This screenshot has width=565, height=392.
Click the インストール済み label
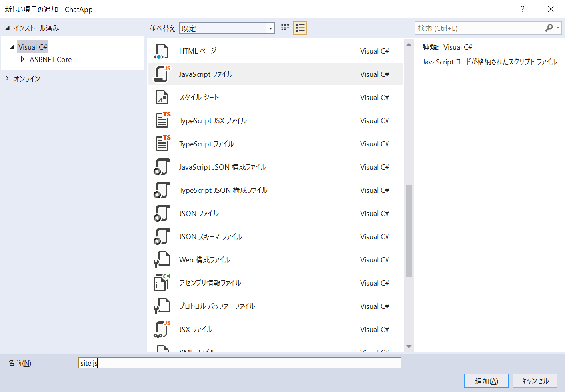pyautogui.click(x=36, y=28)
